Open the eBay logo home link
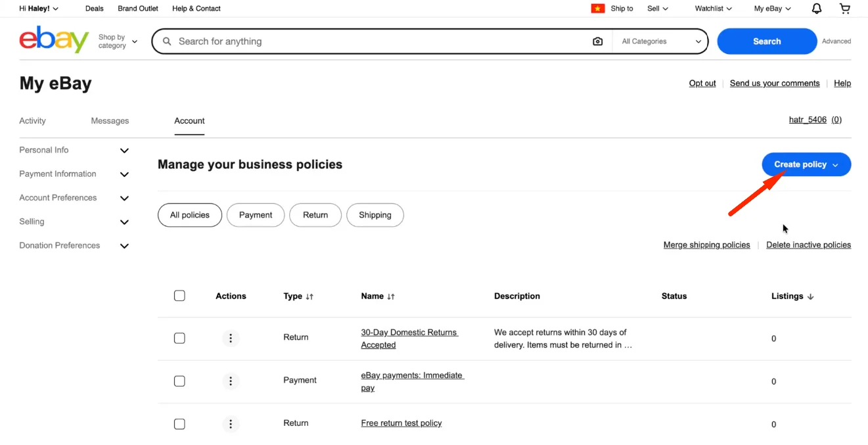 [54, 40]
